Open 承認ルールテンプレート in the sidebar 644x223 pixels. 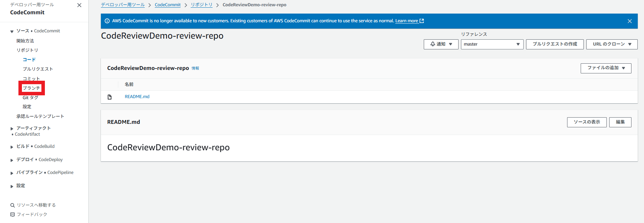(x=40, y=117)
